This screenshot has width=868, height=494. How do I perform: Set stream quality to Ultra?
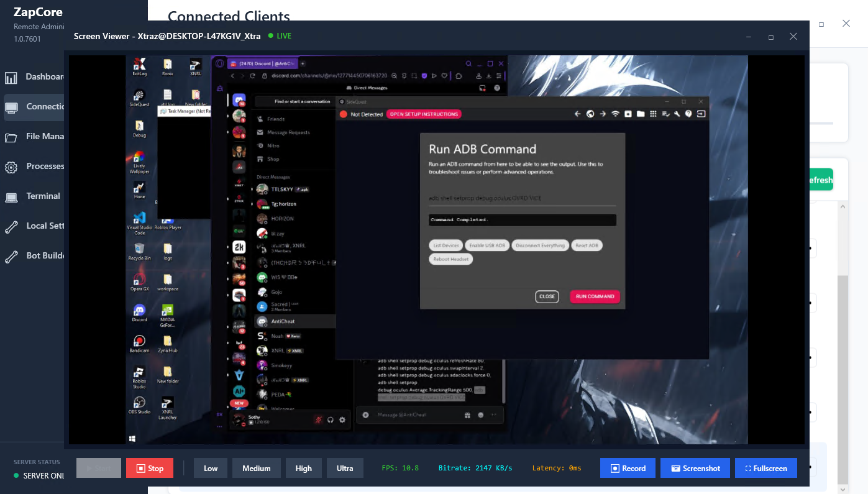point(345,469)
